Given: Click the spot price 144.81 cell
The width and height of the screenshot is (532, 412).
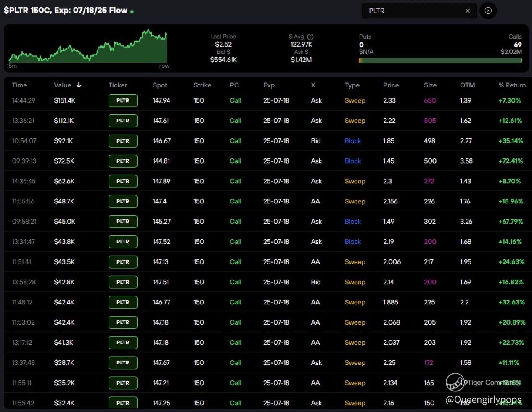Looking at the screenshot, I should click(161, 161).
